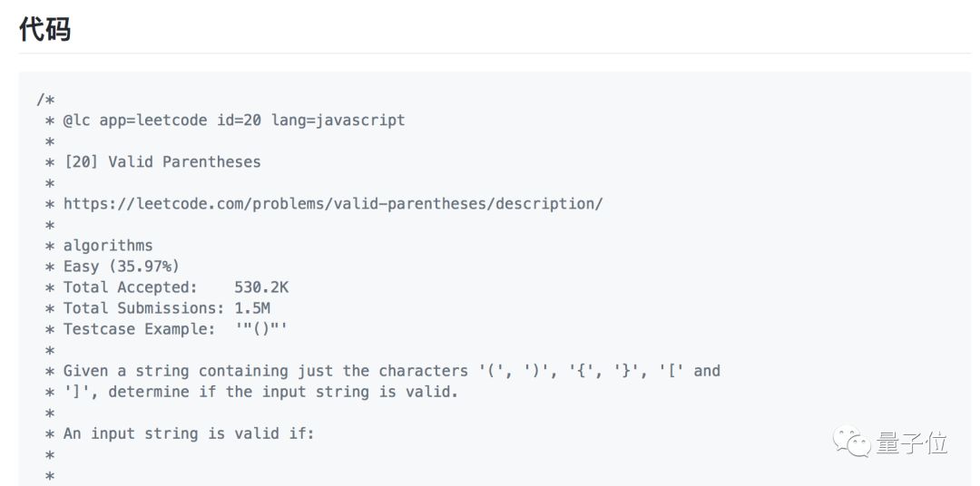Click the '@lc' annotation text
Screen dimensions: 980x486
pyautogui.click(x=76, y=120)
